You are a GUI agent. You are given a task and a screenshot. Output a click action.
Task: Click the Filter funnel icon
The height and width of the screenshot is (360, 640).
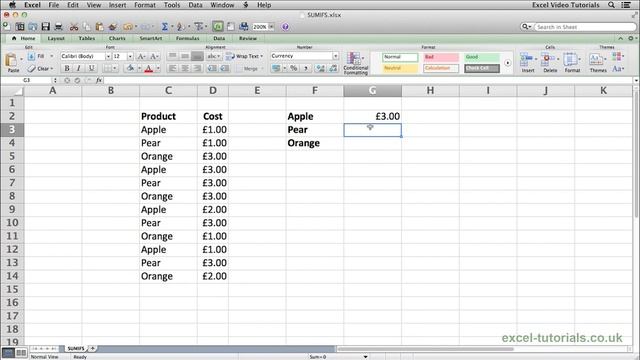[198, 27]
